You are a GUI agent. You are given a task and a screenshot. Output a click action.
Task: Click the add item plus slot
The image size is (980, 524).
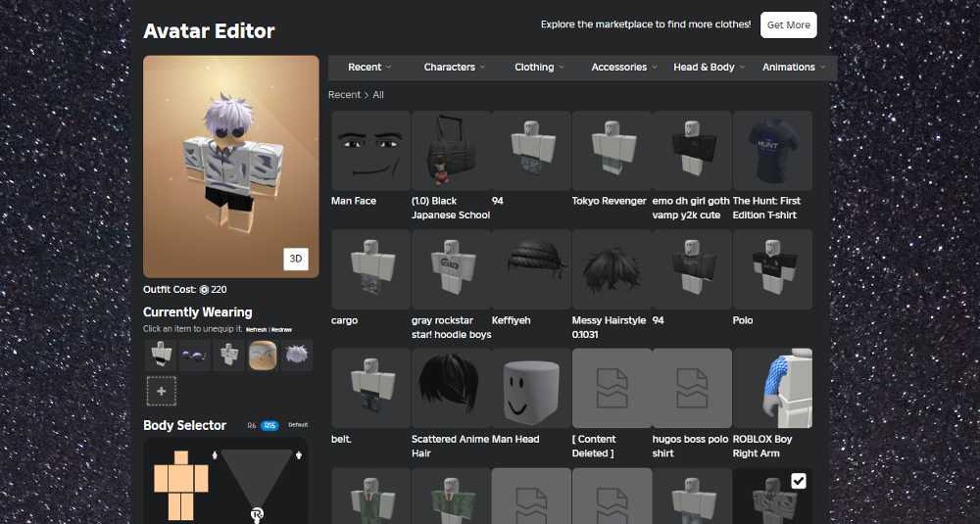coord(162,391)
